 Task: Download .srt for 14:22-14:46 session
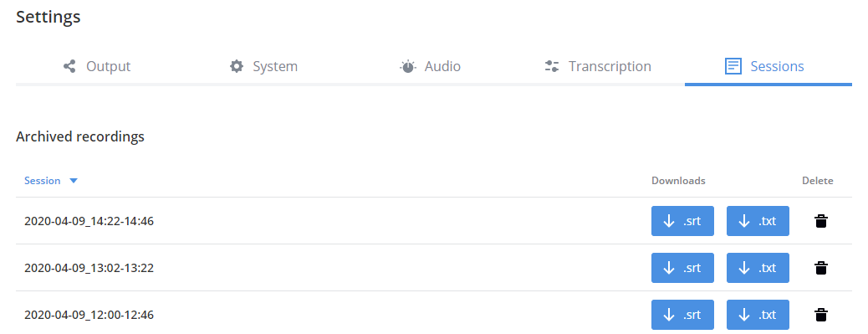tap(682, 221)
